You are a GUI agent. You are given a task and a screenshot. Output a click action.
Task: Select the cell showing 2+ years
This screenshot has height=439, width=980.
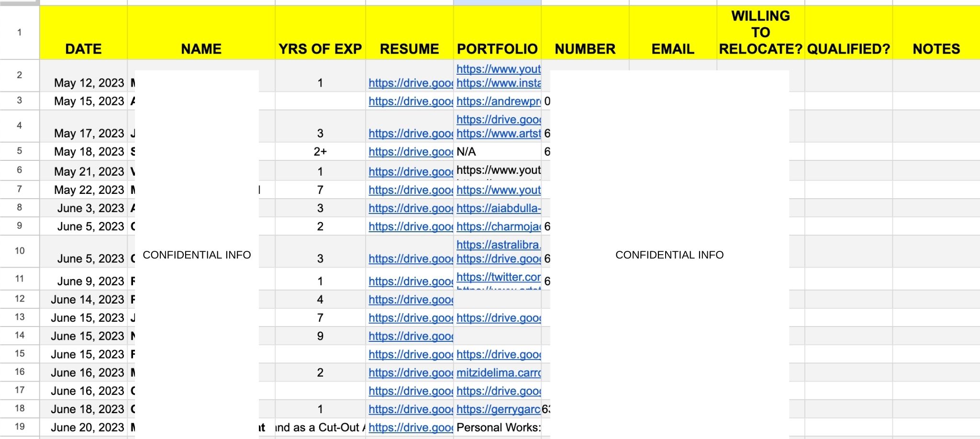pos(320,152)
